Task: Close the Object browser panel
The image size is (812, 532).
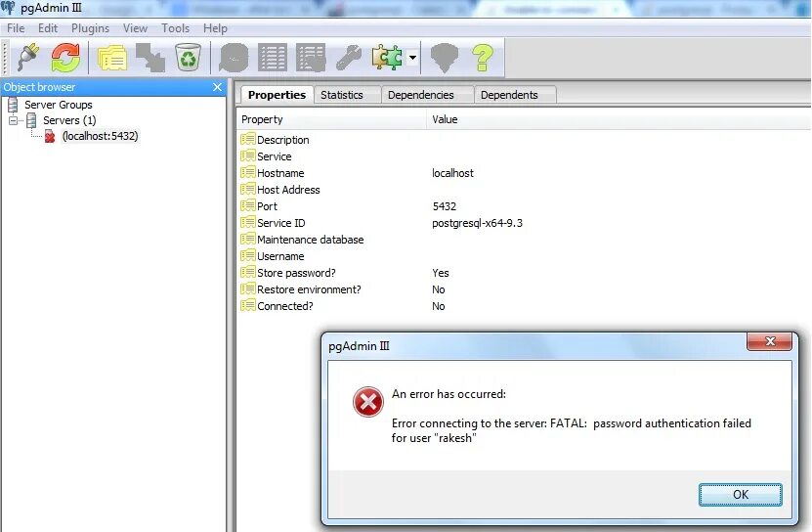Action: [x=218, y=87]
